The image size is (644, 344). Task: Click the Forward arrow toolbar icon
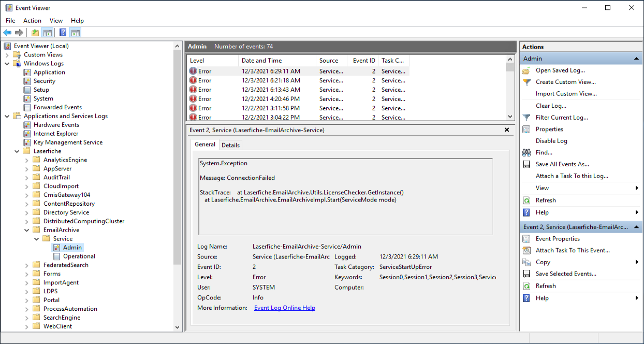(19, 33)
